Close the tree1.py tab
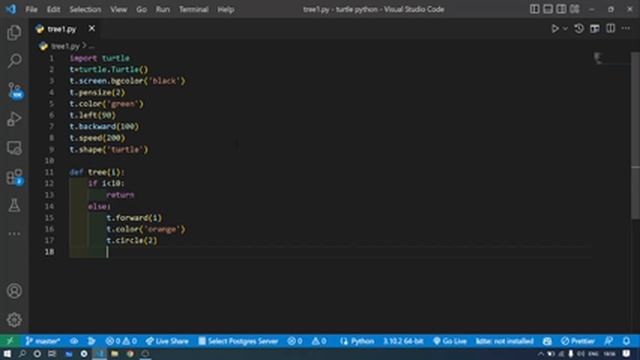Image resolution: width=640 pixels, height=360 pixels. pyautogui.click(x=92, y=29)
